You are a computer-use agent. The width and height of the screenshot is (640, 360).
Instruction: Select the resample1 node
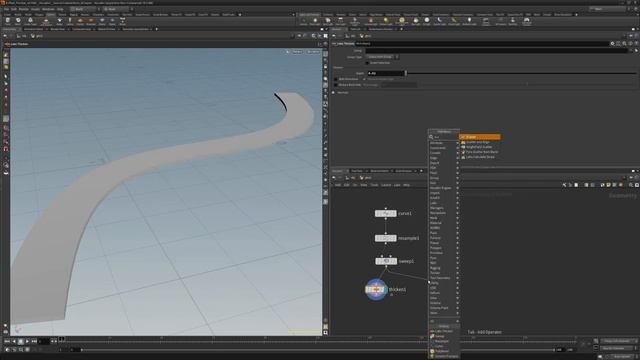(x=385, y=238)
